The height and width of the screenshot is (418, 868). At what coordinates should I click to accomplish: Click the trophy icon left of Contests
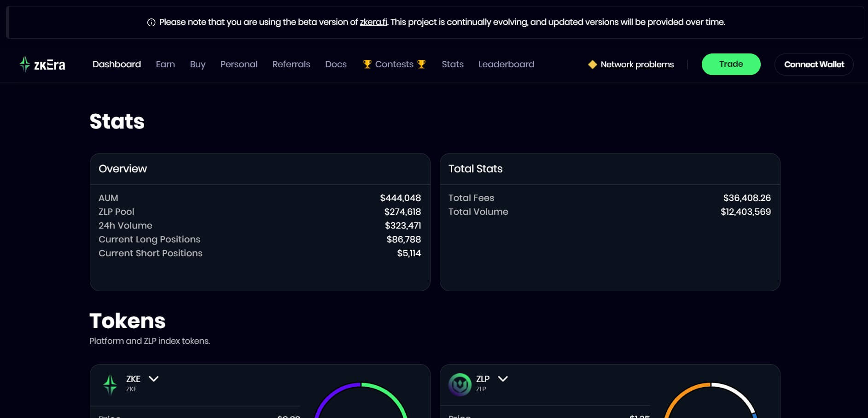tap(367, 64)
